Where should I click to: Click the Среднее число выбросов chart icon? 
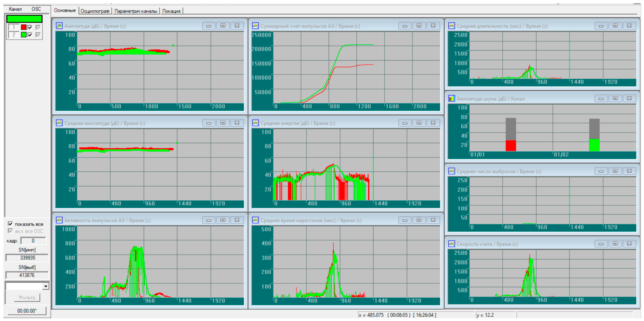pyautogui.click(x=452, y=171)
